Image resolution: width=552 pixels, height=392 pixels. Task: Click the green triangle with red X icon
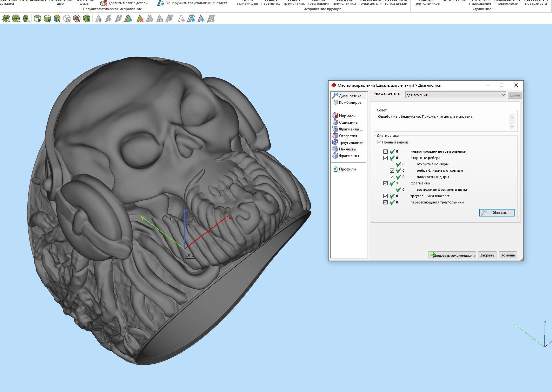[140, 19]
